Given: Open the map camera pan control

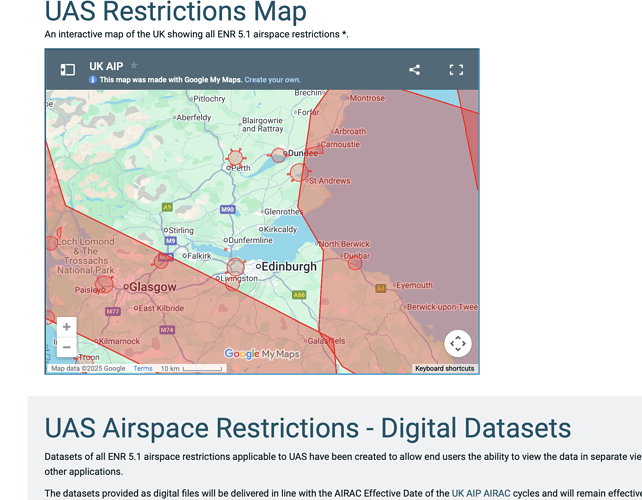Looking at the screenshot, I should click(x=457, y=343).
